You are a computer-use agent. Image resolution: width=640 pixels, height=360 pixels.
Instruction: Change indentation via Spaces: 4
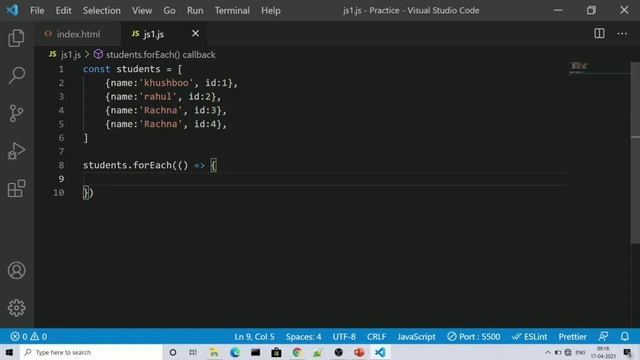303,336
